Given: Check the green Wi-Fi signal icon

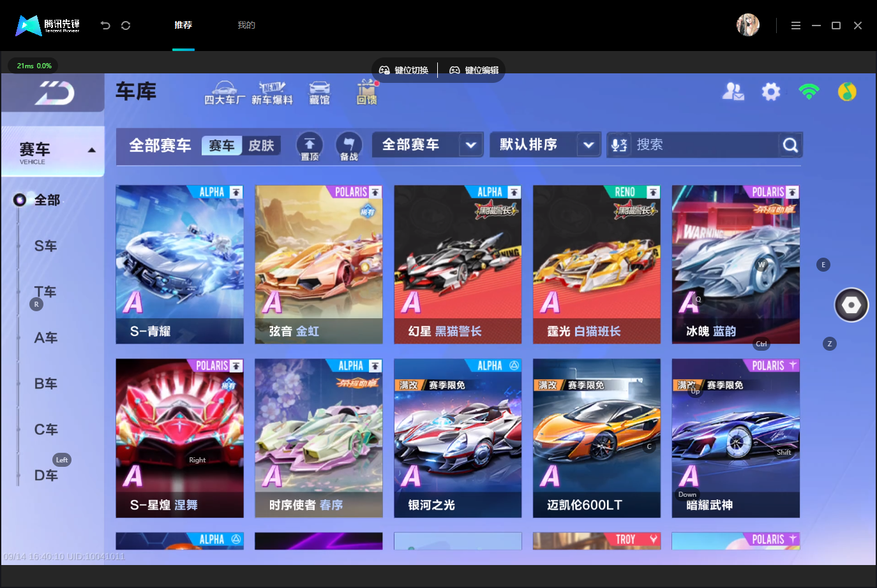Looking at the screenshot, I should point(809,92).
